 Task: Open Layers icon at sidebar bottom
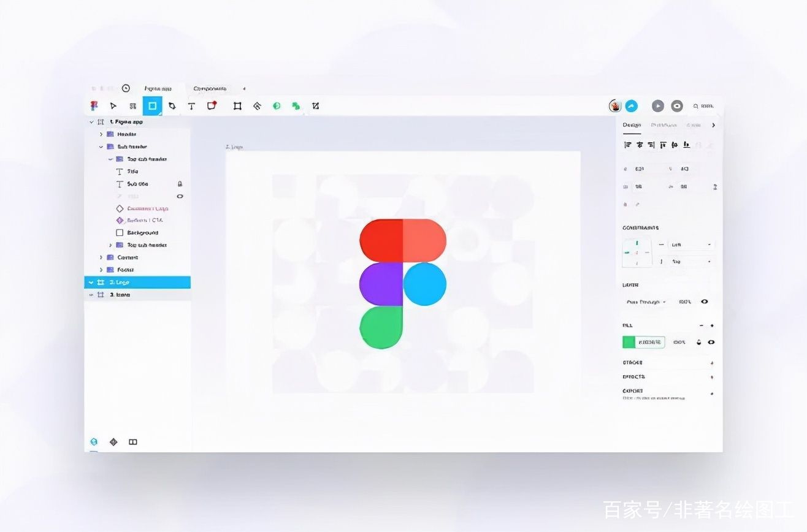pos(94,441)
